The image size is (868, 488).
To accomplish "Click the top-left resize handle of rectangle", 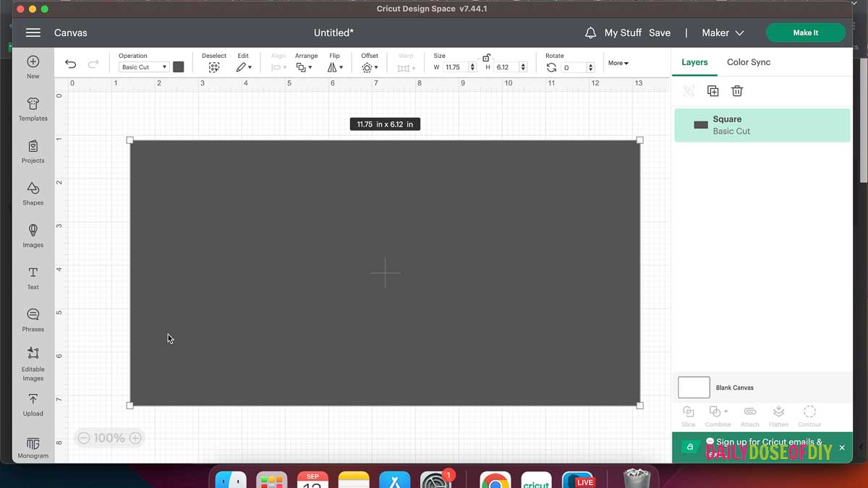I will [130, 140].
